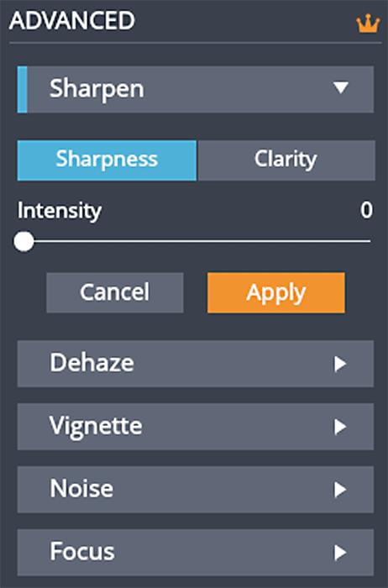Cancel the sharpen adjustment
Image resolution: width=388 pixels, height=588 pixels.
click(115, 292)
